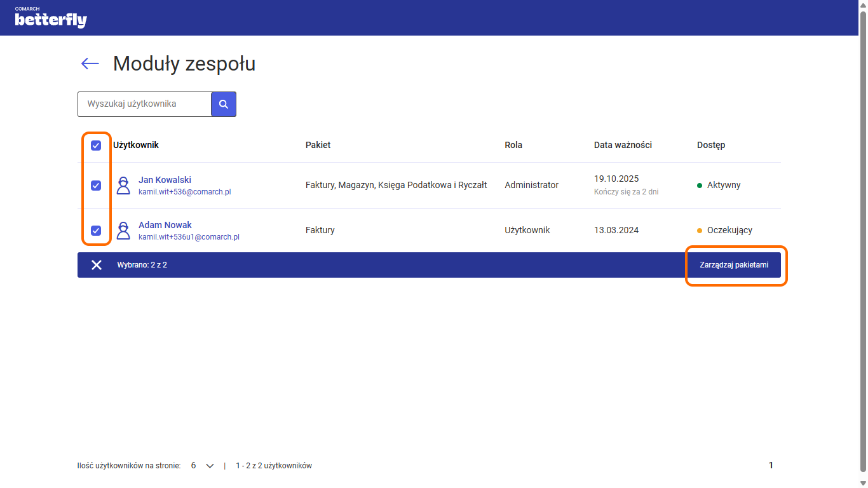
Task: Toggle the select-all checkbox in header
Action: 96,146
